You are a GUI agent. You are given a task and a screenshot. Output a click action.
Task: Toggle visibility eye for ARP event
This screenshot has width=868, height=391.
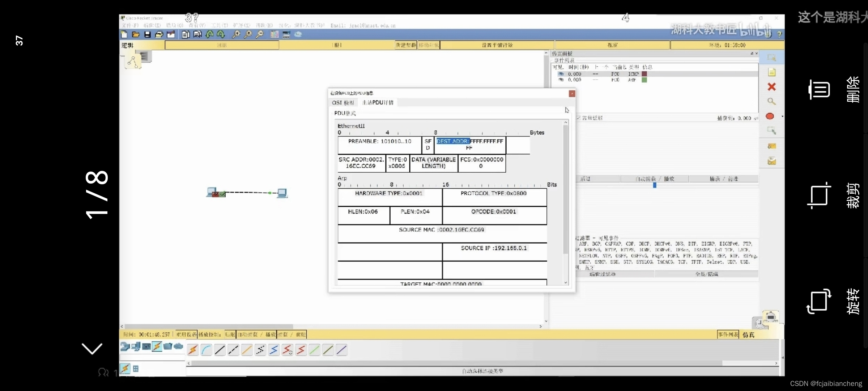(561, 80)
